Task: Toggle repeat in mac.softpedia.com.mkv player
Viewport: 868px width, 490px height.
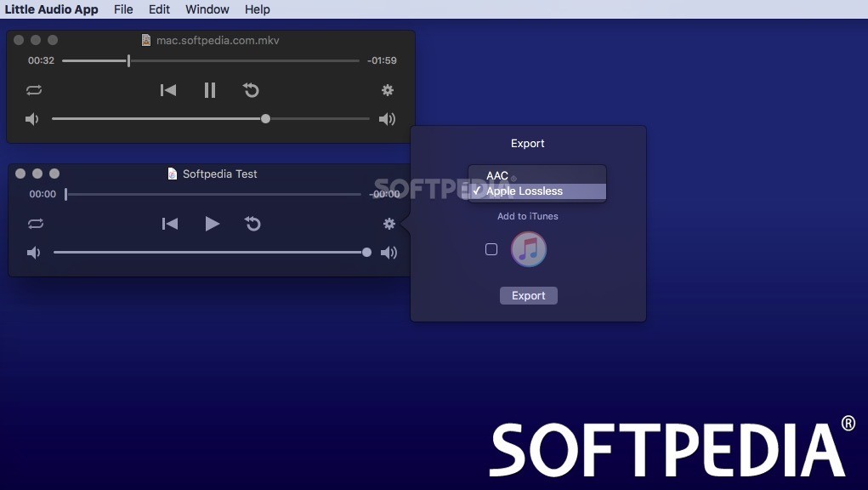Action: (x=34, y=90)
